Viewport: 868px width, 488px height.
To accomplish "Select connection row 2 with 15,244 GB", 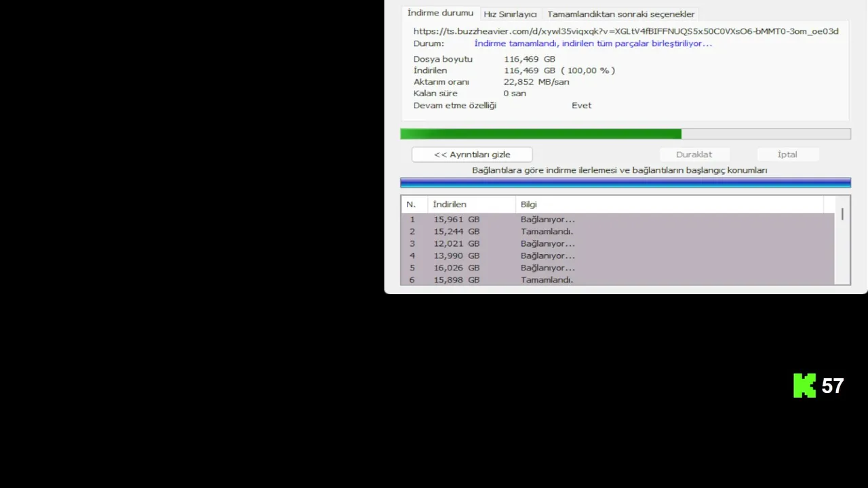I will 618,232.
